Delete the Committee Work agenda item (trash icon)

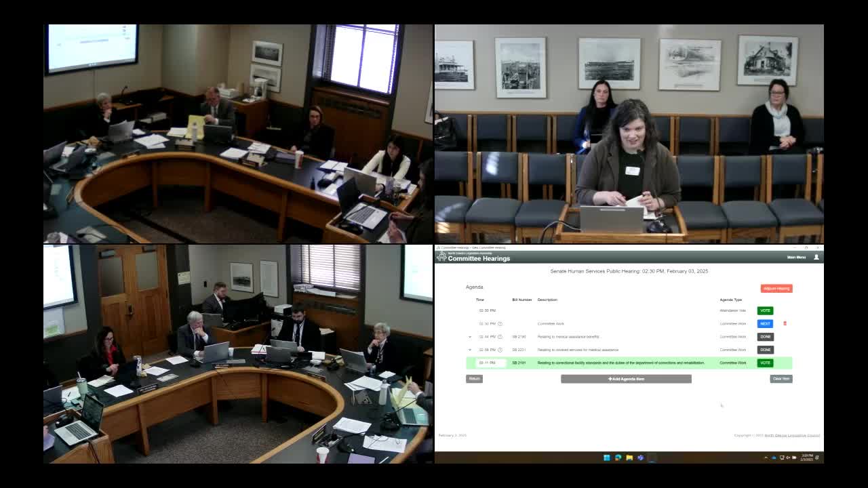pyautogui.click(x=785, y=323)
